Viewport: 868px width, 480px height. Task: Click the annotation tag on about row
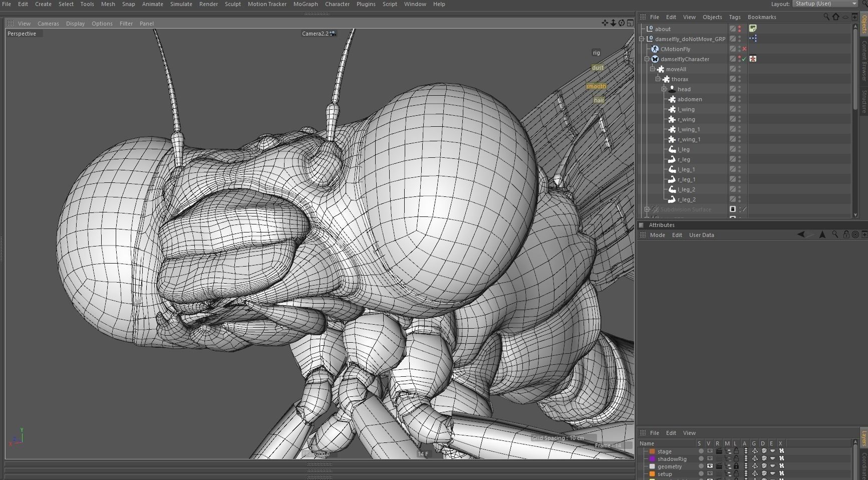pyautogui.click(x=753, y=29)
